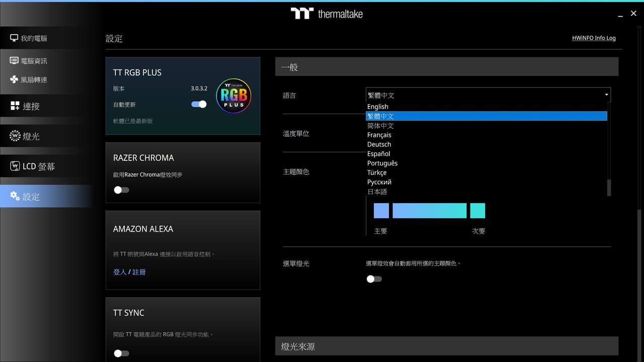Select 日本語 language option
This screenshot has height=362, width=644.
tap(487, 192)
